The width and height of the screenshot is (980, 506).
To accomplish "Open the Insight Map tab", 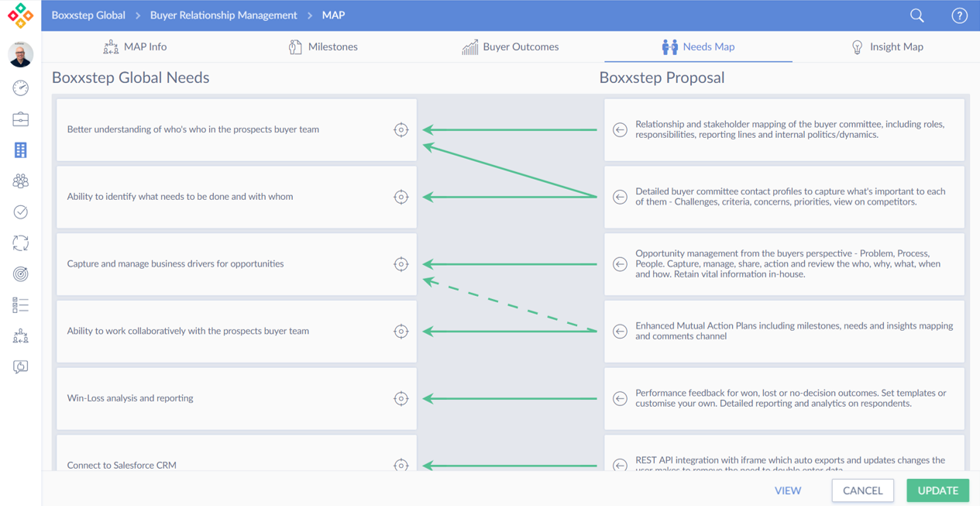I will pos(887,47).
